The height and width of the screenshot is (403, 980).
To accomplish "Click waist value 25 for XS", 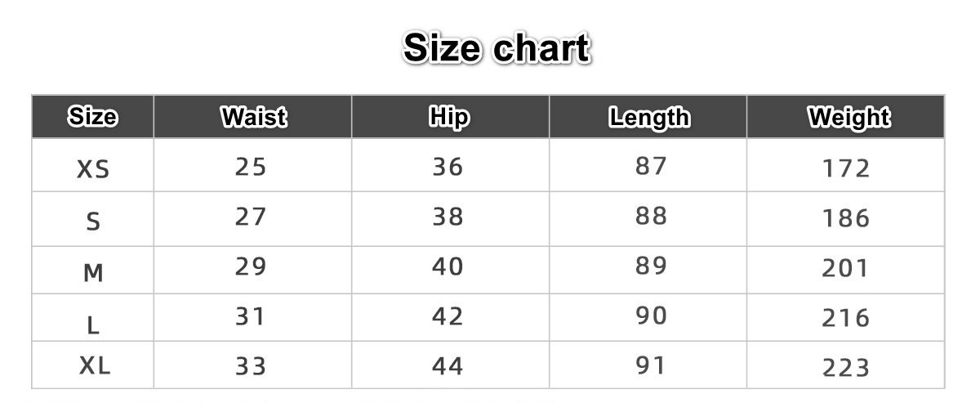I will click(251, 167).
